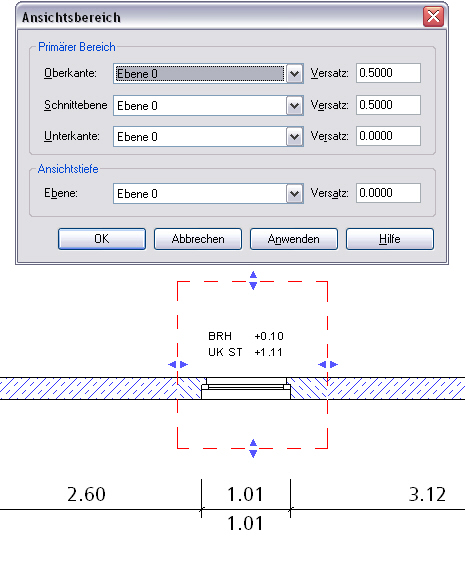465x578 pixels.
Task: Click the 2.60 dimension text
Action: pyautogui.click(x=86, y=494)
